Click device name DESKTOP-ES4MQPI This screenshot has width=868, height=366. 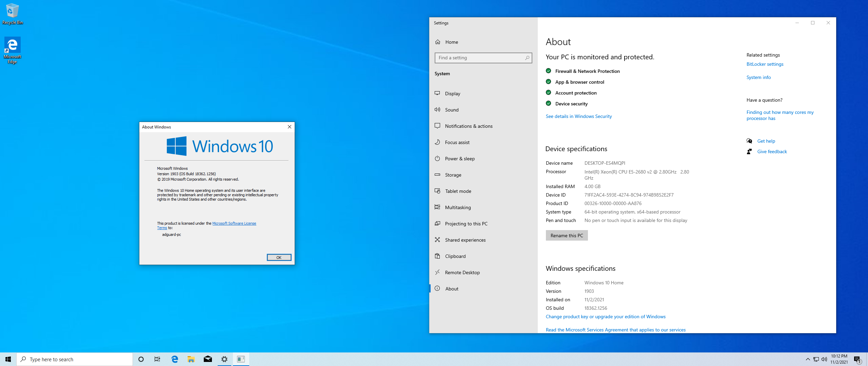click(605, 163)
